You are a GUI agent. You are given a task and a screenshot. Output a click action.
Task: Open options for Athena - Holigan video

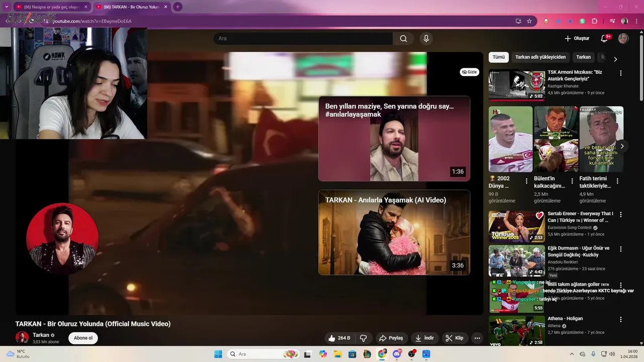tap(621, 320)
